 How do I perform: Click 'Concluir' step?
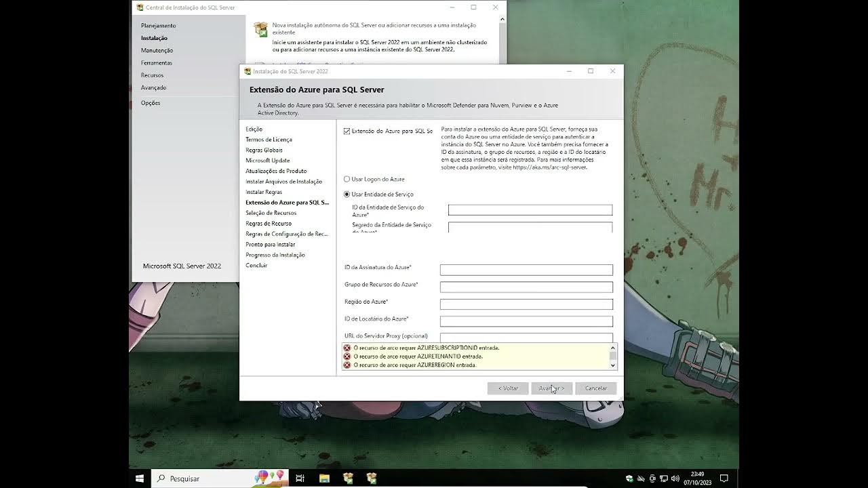(256, 266)
